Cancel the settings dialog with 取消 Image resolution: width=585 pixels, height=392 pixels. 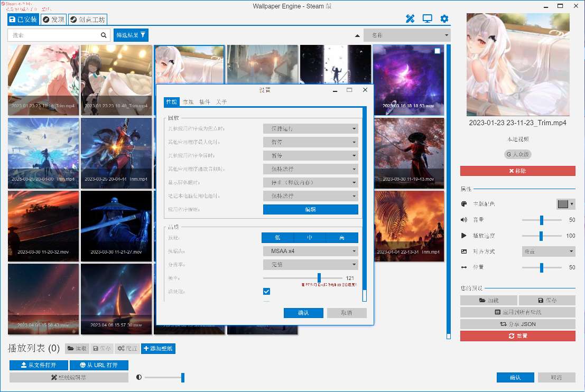(x=347, y=313)
